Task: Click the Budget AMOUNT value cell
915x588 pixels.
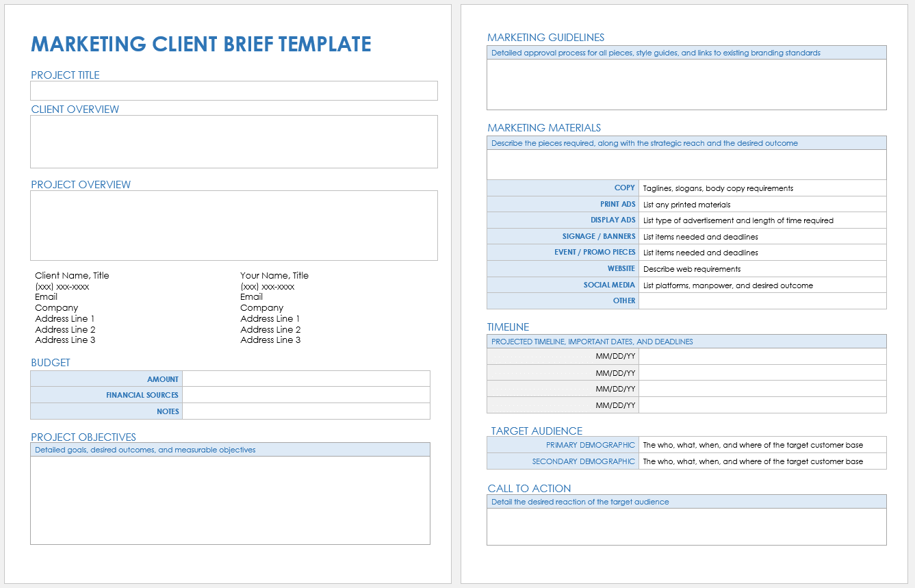Action: [306, 379]
